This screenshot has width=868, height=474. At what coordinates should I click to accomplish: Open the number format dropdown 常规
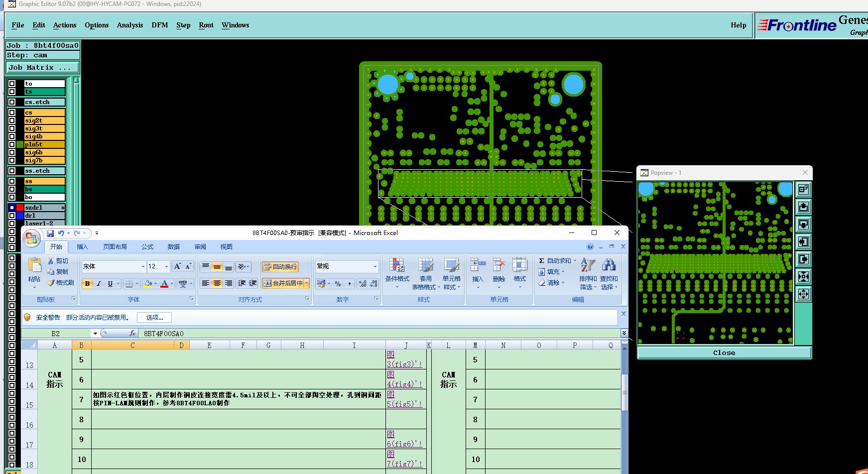point(375,266)
